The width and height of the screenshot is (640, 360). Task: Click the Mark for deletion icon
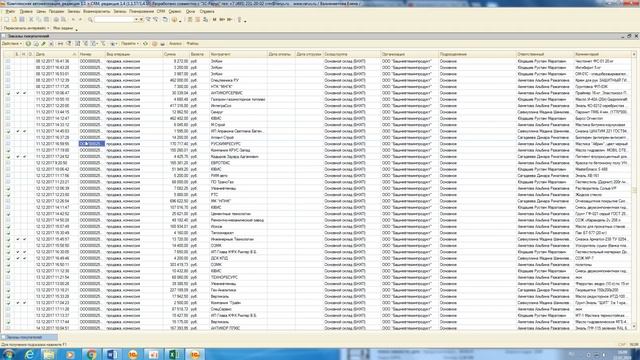51,44
